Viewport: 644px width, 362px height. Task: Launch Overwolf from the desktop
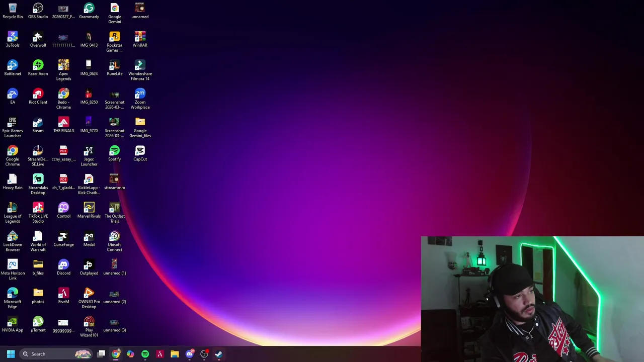click(x=38, y=40)
